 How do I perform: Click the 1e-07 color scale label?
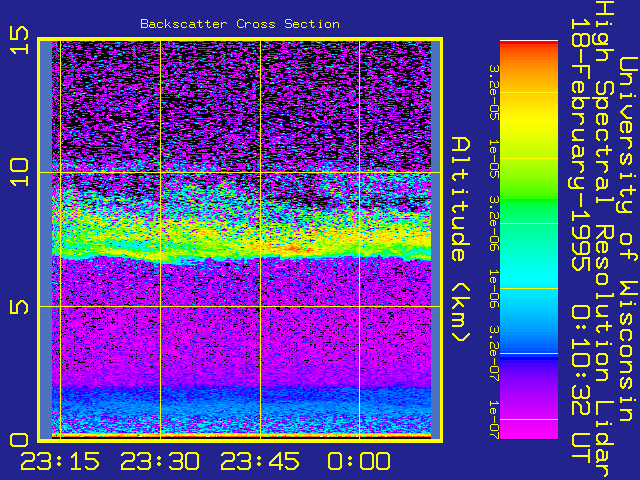coord(494,420)
